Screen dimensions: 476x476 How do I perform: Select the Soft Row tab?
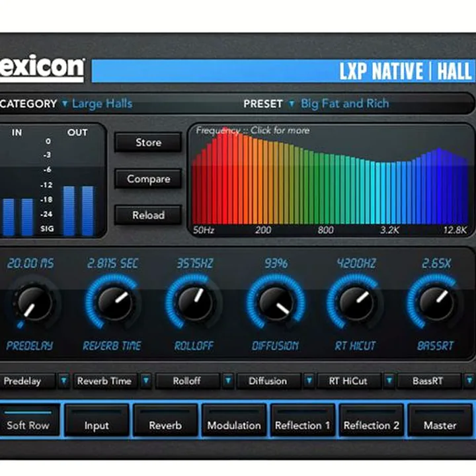click(29, 420)
